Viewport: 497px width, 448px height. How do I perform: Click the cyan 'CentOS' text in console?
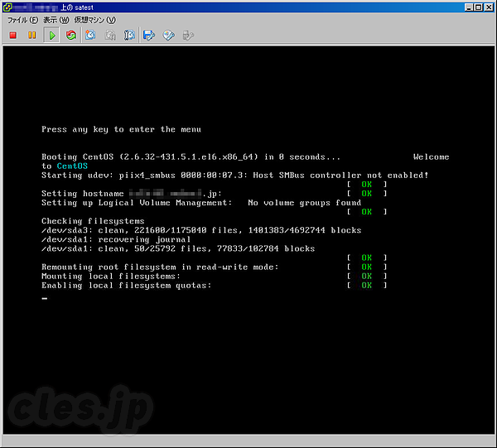72,166
